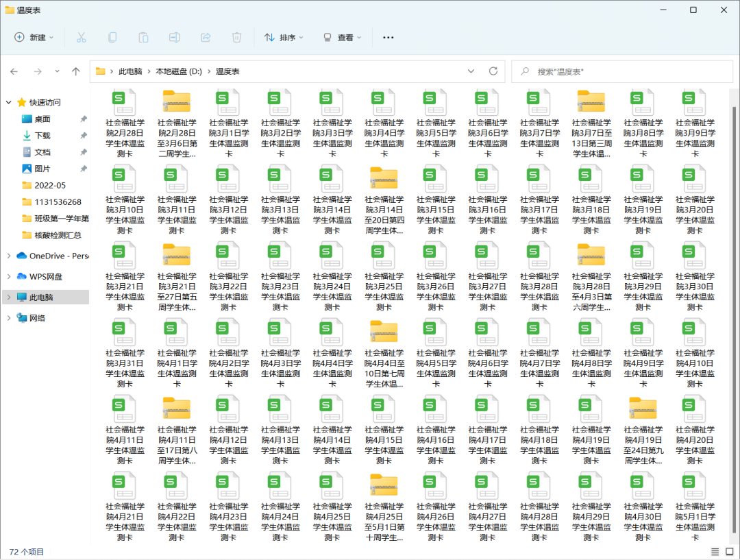Open the 1131536268 folder in sidebar

pyautogui.click(x=58, y=202)
